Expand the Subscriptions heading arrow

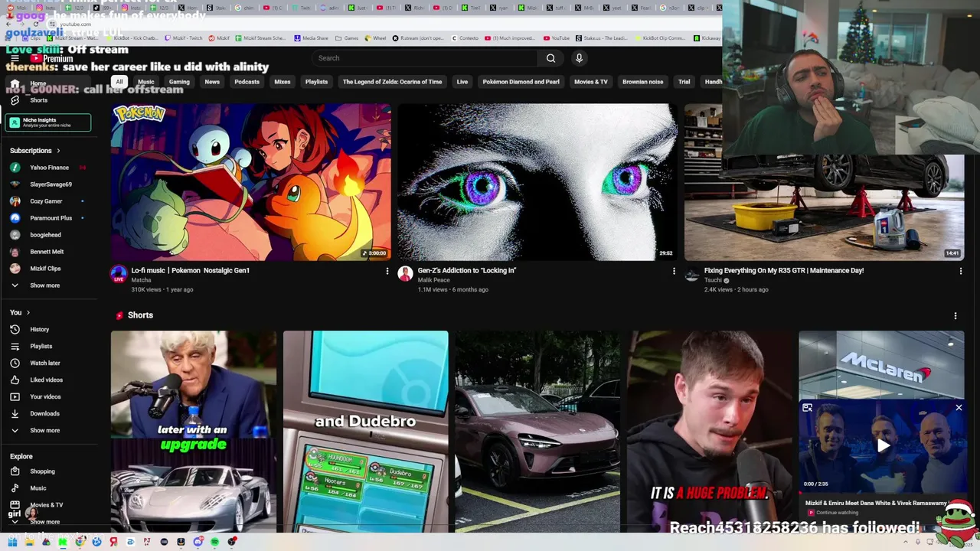tap(58, 151)
